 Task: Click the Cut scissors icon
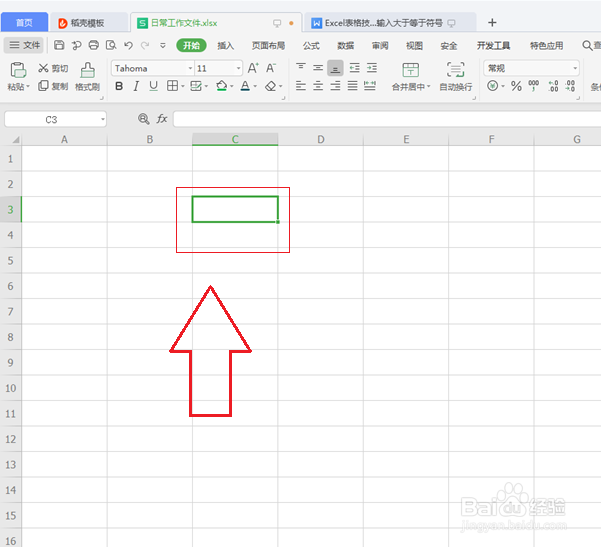pos(43,68)
